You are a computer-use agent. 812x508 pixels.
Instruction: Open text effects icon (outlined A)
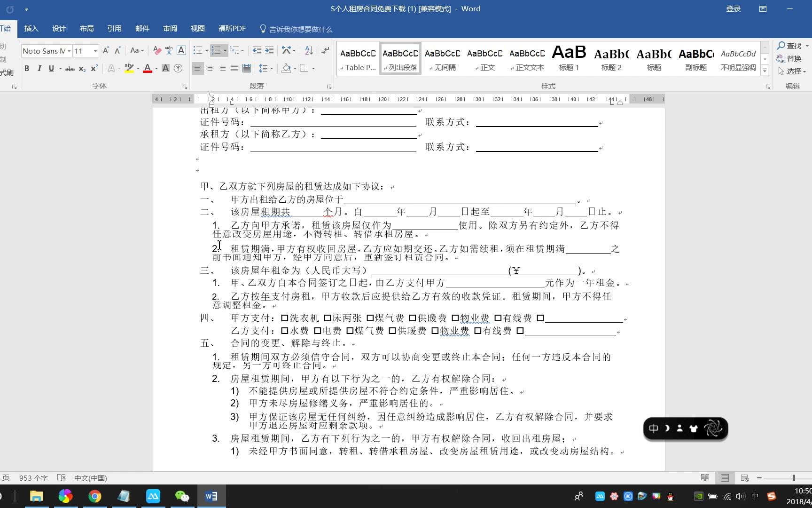pyautogui.click(x=111, y=68)
